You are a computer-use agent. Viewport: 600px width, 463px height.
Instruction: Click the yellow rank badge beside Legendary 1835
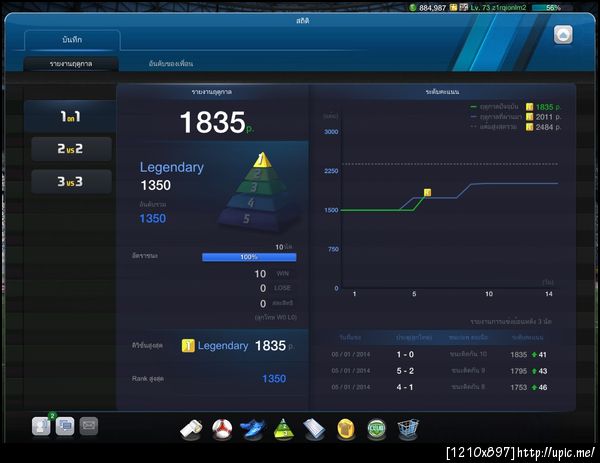click(x=188, y=346)
